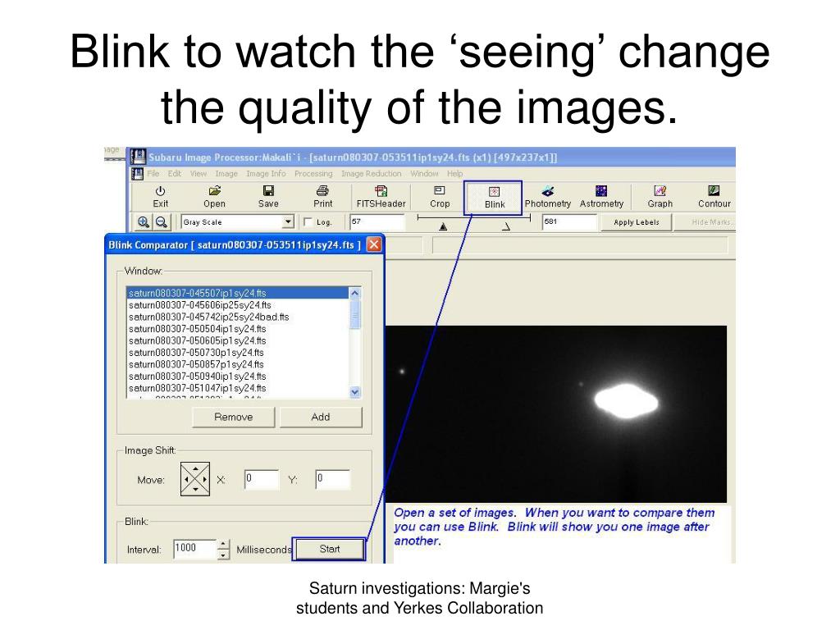Click the lower level slider marker
The height and width of the screenshot is (630, 840).
pos(443,226)
